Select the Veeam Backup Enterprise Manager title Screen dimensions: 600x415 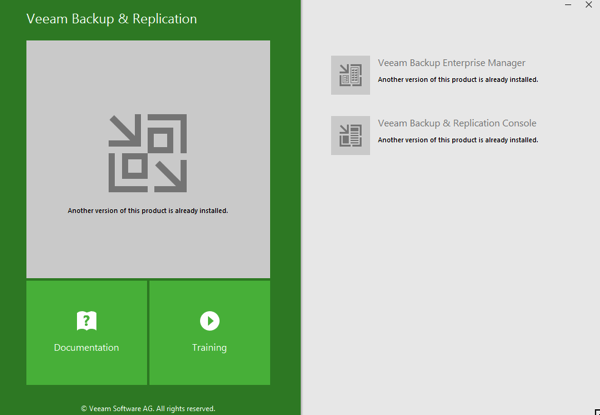452,63
